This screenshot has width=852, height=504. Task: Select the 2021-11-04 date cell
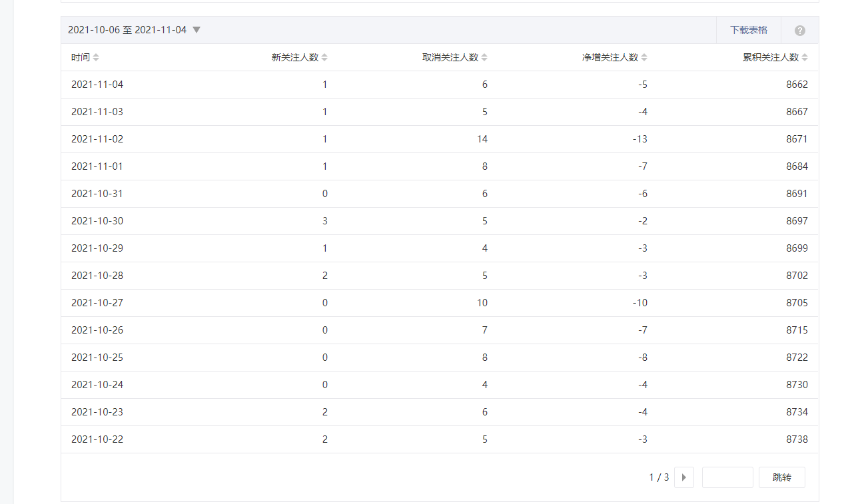click(x=97, y=85)
